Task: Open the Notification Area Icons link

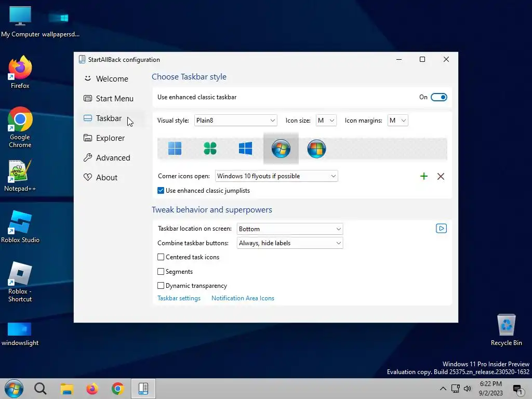Action: click(243, 298)
